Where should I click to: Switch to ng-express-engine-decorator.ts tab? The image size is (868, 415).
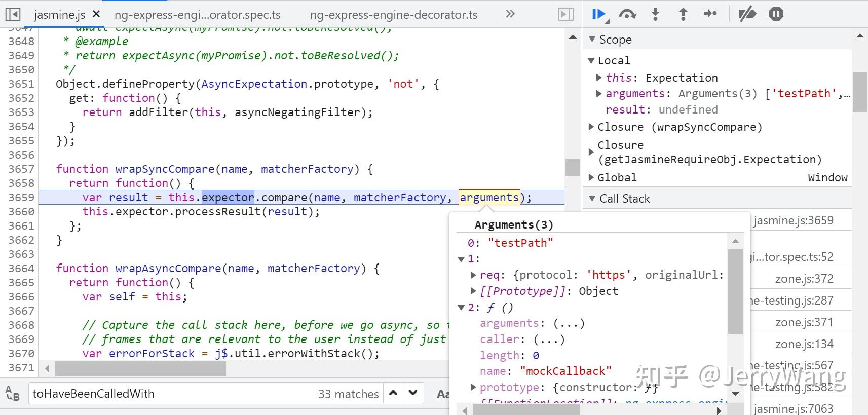(x=393, y=15)
